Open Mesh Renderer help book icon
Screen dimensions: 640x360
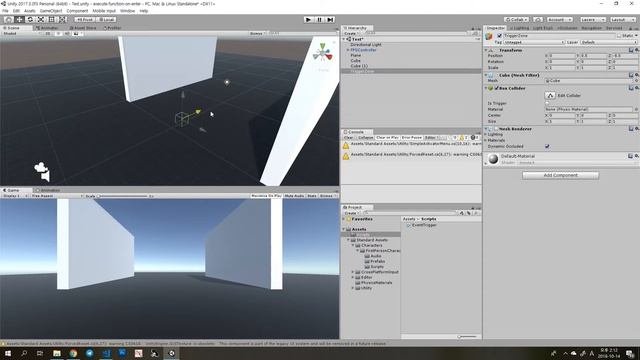click(x=631, y=129)
